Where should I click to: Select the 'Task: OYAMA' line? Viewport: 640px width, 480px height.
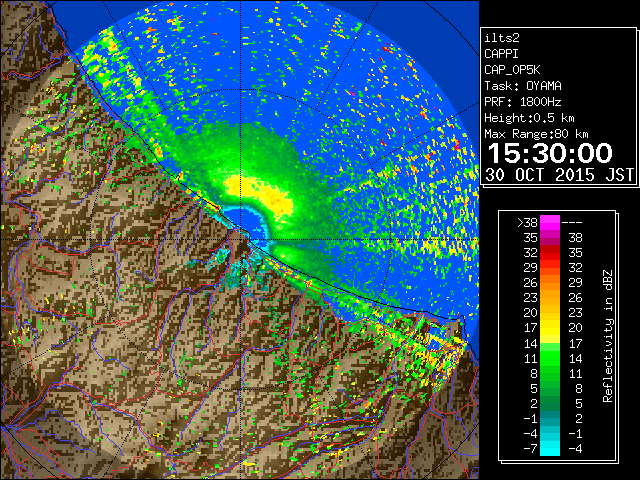(x=523, y=86)
